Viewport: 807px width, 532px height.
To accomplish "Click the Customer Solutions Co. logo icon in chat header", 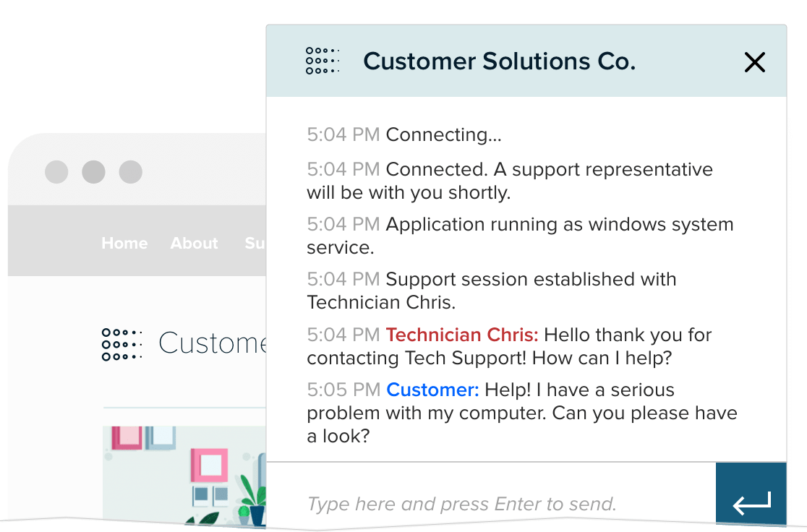I will 321,61.
